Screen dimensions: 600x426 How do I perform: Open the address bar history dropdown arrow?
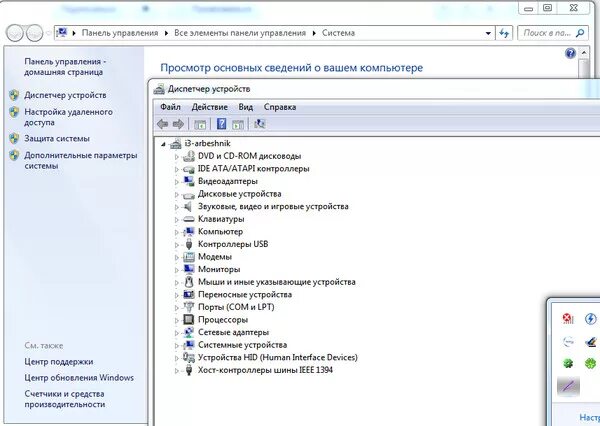click(x=488, y=33)
